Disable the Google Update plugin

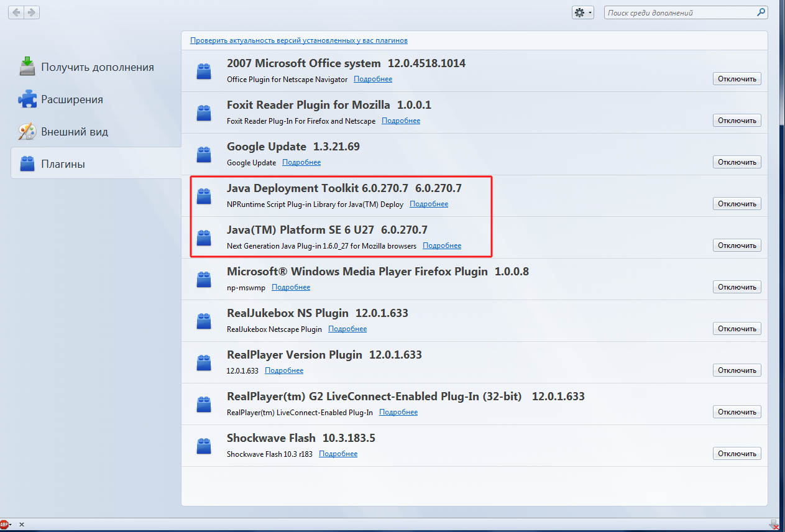[x=737, y=162]
